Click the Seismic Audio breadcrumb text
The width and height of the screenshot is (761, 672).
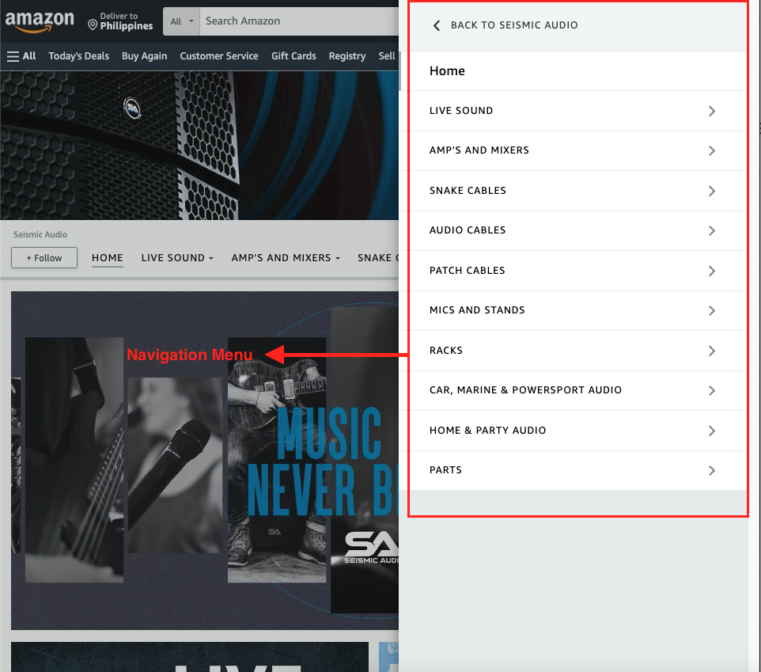coord(40,234)
